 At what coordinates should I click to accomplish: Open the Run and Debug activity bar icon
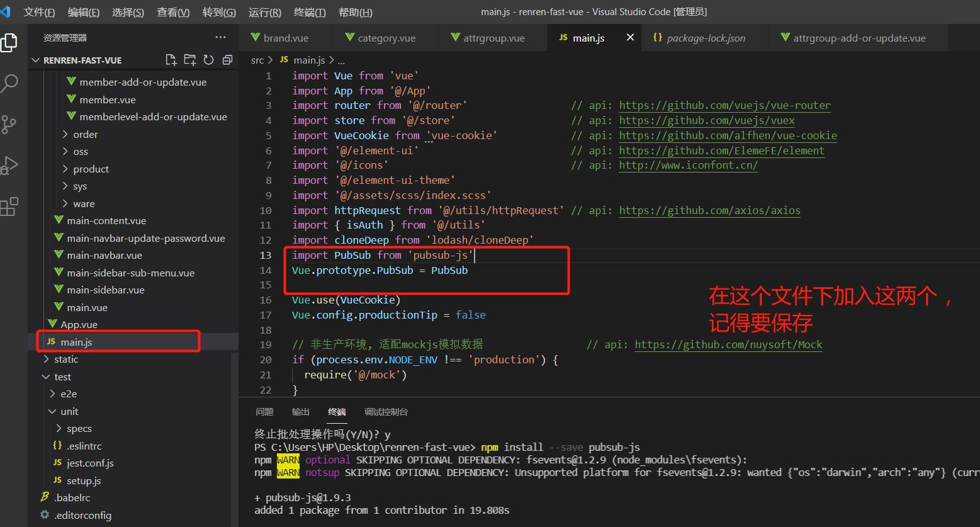coord(9,165)
